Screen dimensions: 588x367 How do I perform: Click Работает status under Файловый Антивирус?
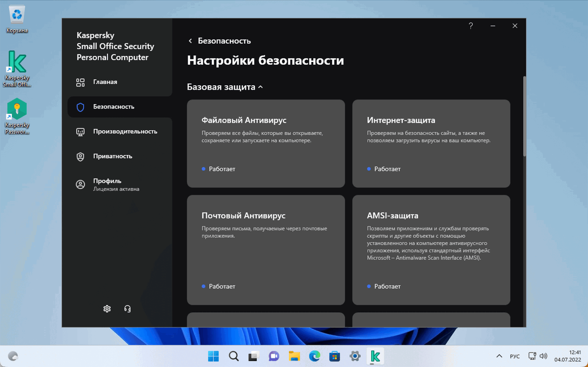click(222, 169)
